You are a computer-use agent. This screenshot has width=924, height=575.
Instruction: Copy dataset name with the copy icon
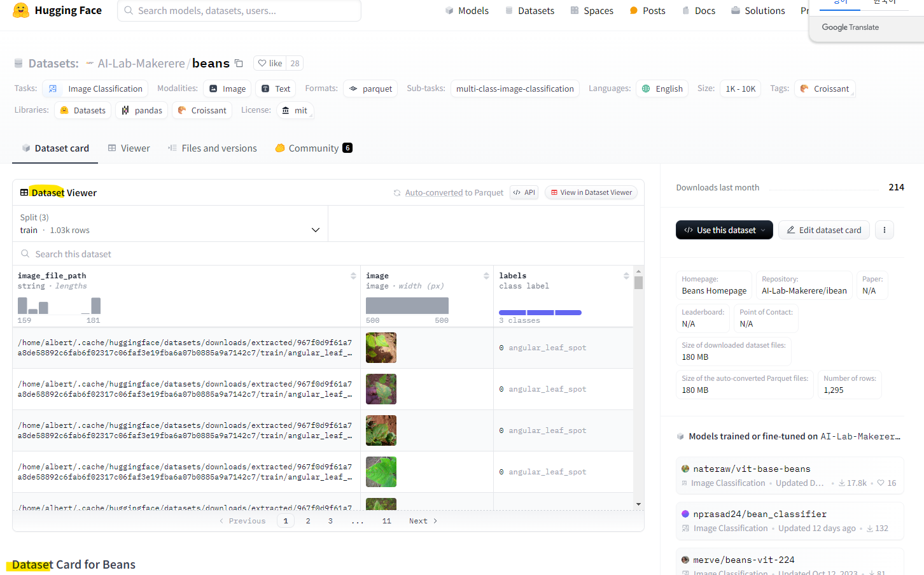239,63
